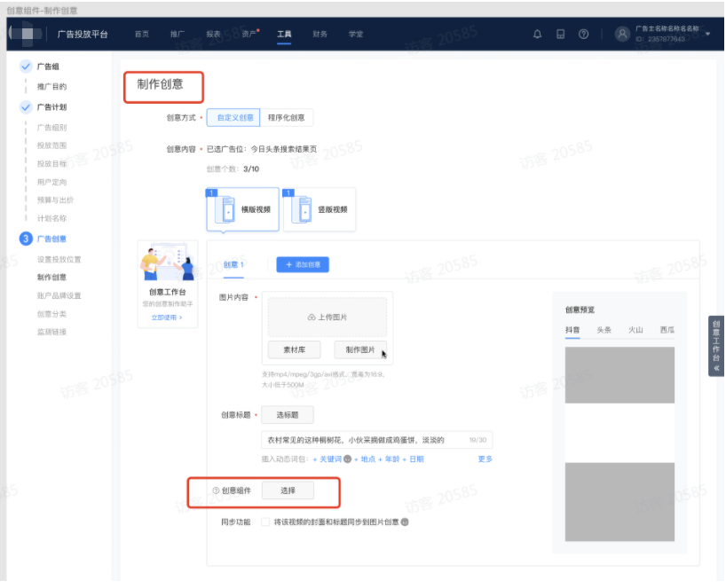Enable the 同步功能 checkbox
726x588 pixels.
click(x=264, y=521)
